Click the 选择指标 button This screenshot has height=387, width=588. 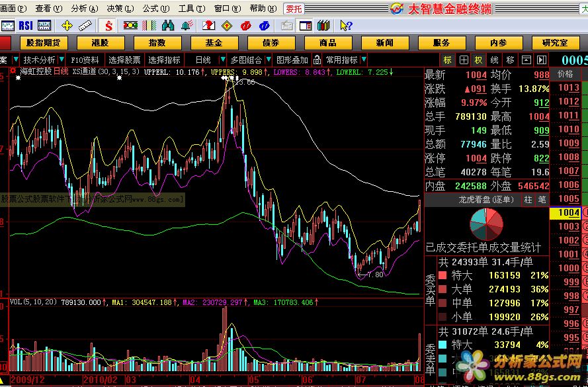(164, 60)
